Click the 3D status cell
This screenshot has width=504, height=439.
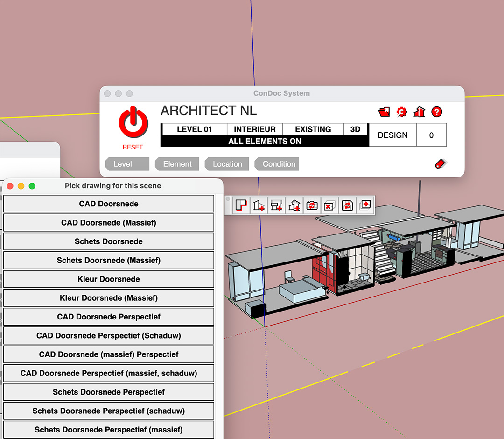coord(355,129)
